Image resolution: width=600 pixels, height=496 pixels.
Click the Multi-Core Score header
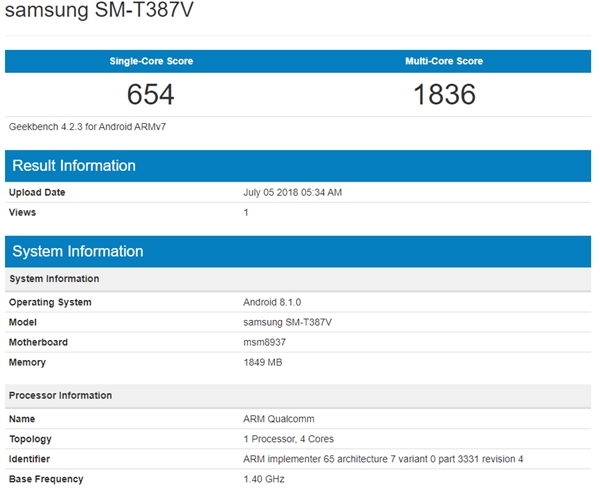[444, 61]
